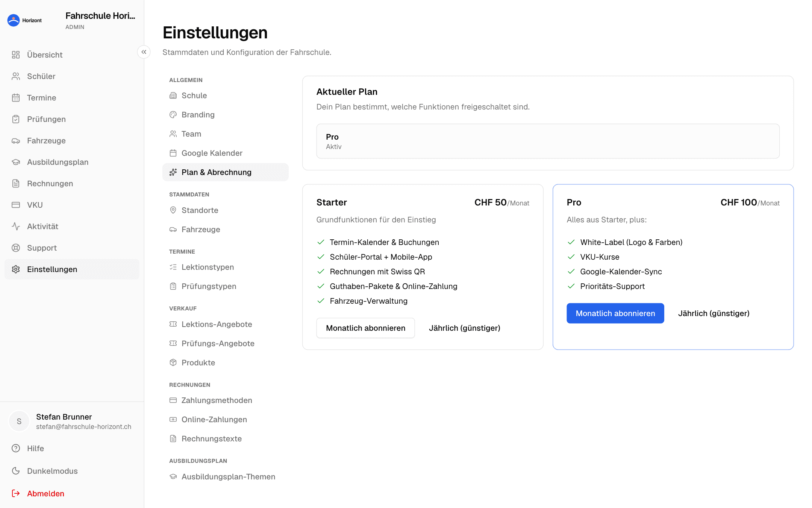812x508 pixels.
Task: Select Plan & Abrechnung section
Action: 226,172
